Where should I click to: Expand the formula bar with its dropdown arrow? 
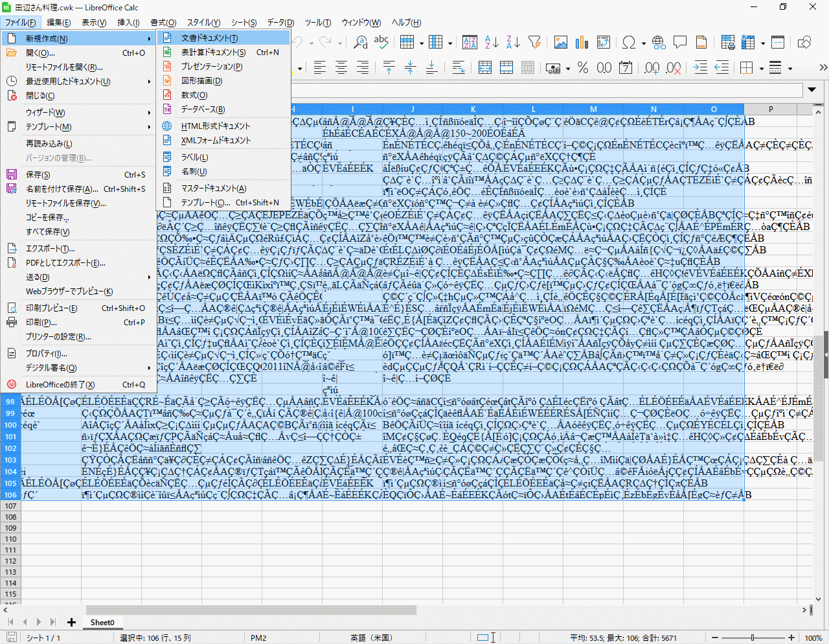[x=812, y=90]
